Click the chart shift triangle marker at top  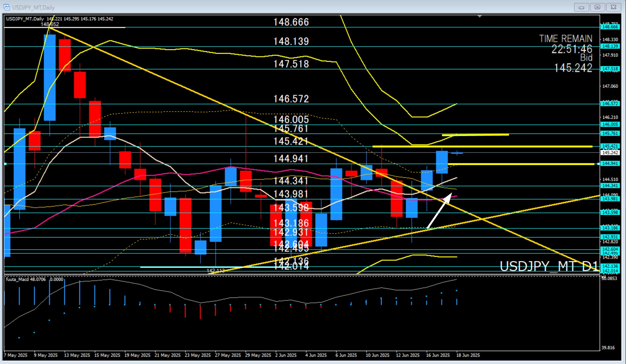[480, 16]
